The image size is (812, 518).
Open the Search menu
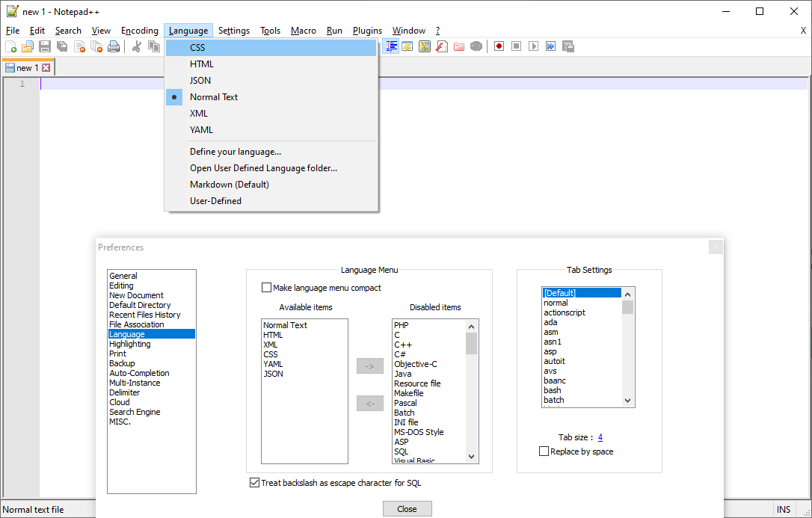coord(68,31)
